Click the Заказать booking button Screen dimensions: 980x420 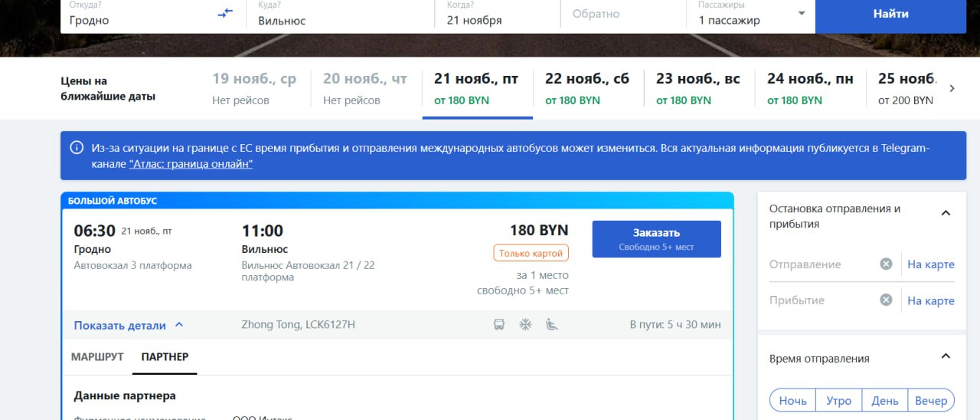656,239
